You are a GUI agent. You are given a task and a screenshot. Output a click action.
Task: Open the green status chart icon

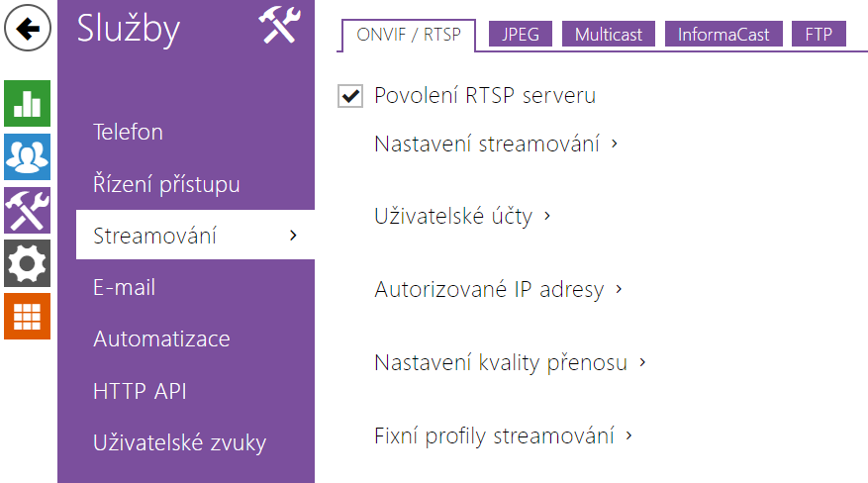point(27,104)
